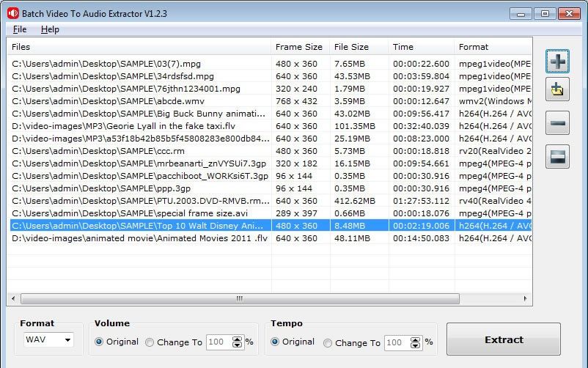
Task: Click the 412.62MB file size cell
Action: (355, 201)
